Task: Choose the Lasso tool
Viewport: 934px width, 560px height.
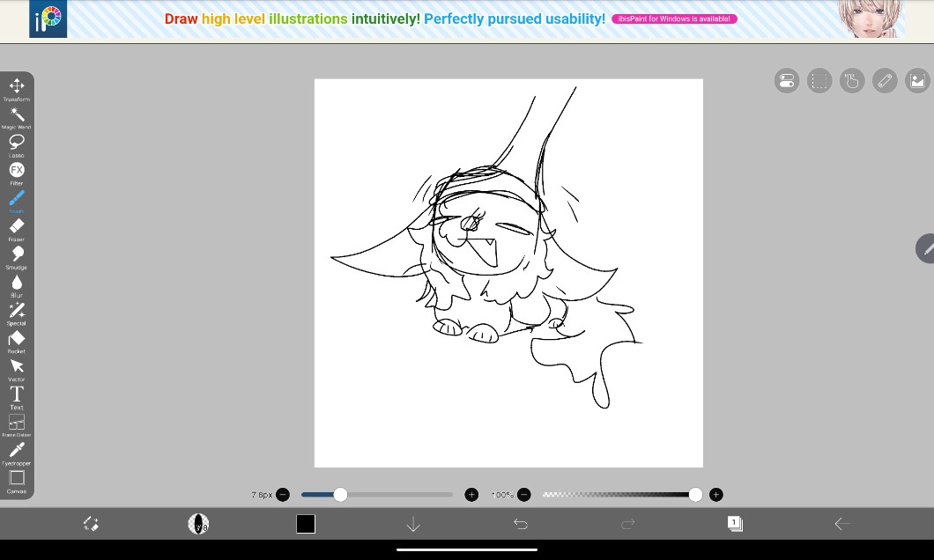Action: click(x=16, y=143)
